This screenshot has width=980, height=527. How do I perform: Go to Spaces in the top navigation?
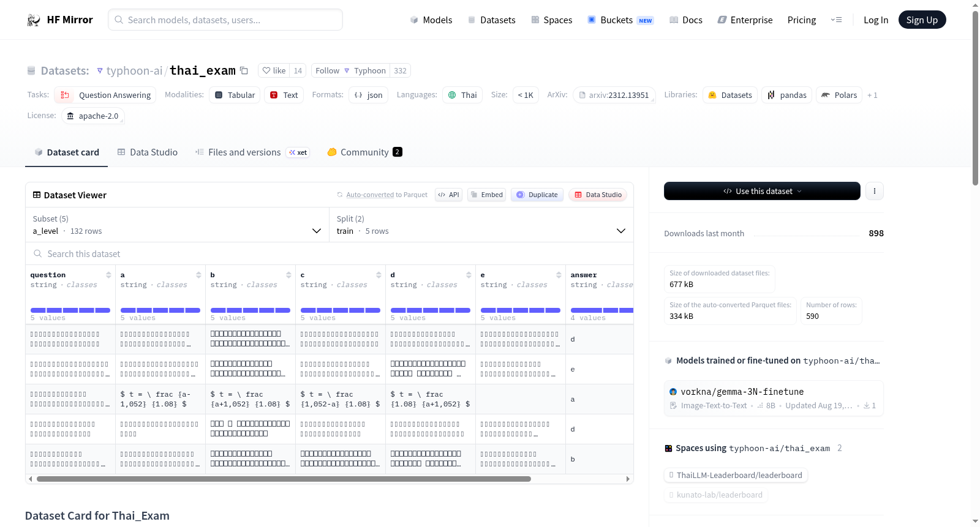point(551,20)
